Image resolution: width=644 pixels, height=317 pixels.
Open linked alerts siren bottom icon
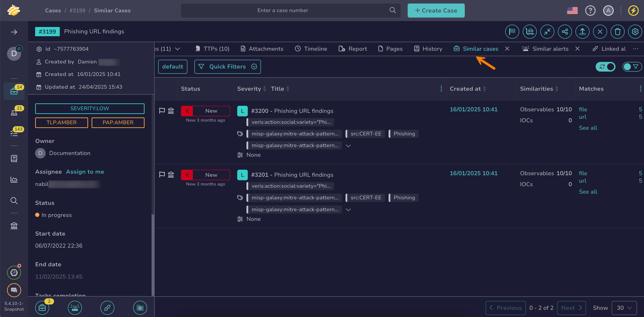tap(75, 308)
